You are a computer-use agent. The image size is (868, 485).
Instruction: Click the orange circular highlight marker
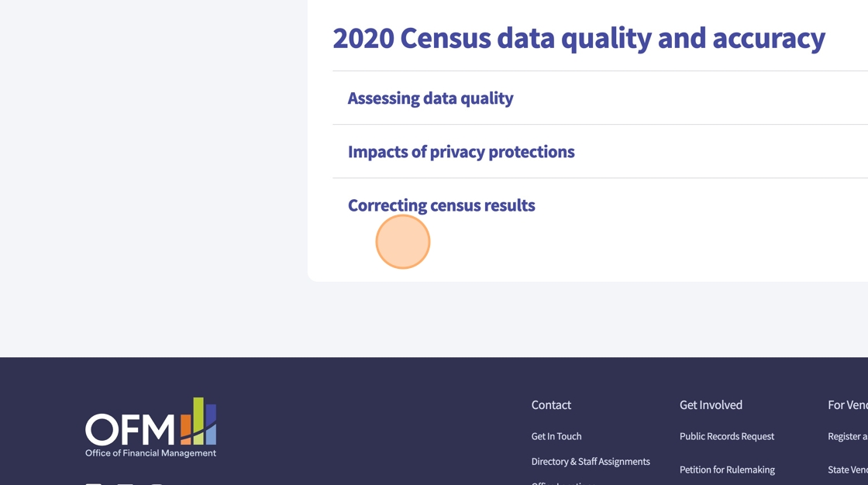tap(403, 242)
